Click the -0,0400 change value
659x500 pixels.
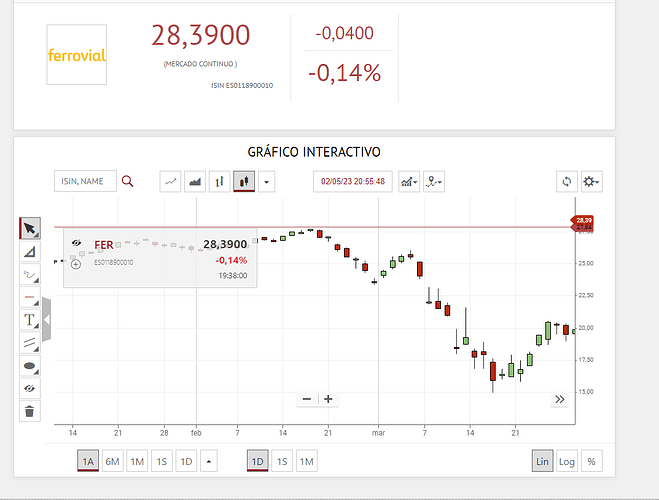click(345, 33)
